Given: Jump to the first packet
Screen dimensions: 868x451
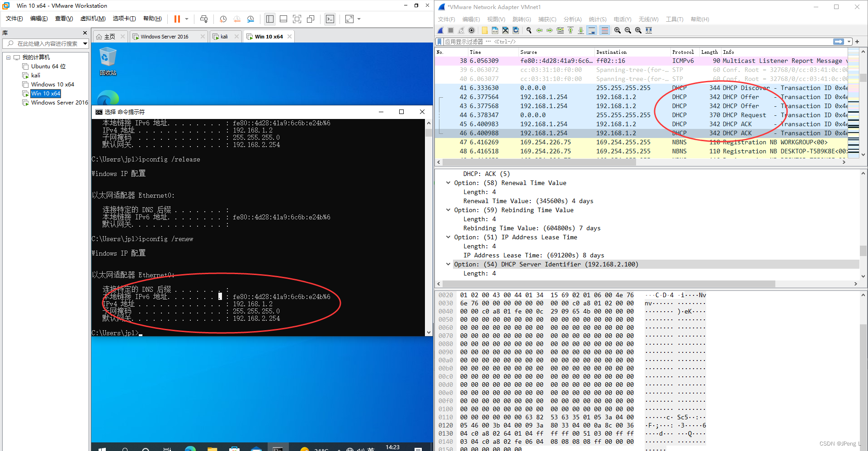Looking at the screenshot, I should tap(571, 30).
